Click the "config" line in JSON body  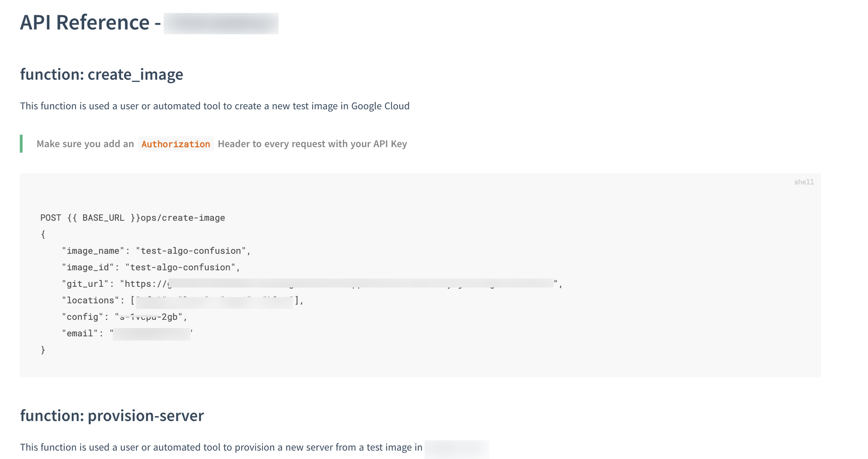(124, 317)
